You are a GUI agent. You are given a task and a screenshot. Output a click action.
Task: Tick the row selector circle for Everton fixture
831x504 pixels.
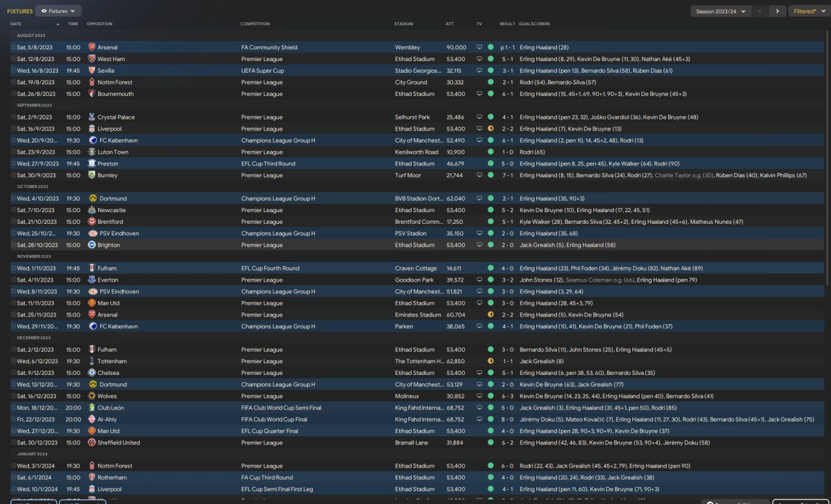click(x=13, y=280)
